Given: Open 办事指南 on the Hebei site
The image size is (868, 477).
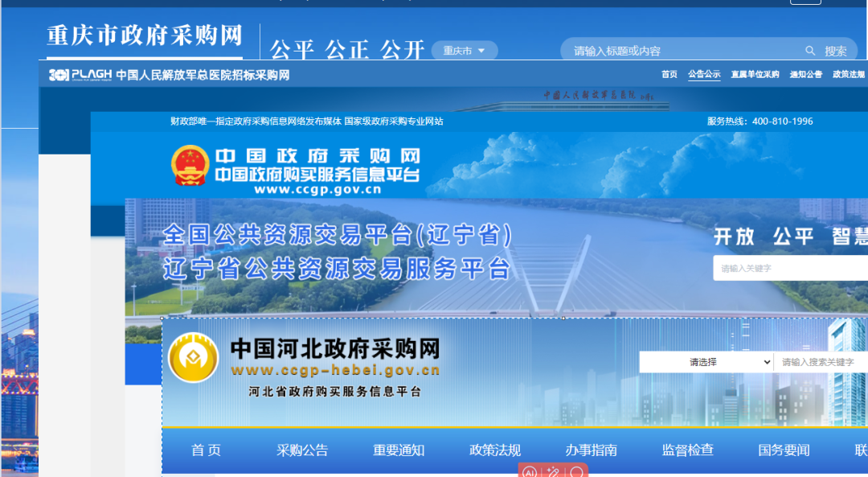Looking at the screenshot, I should (592, 450).
